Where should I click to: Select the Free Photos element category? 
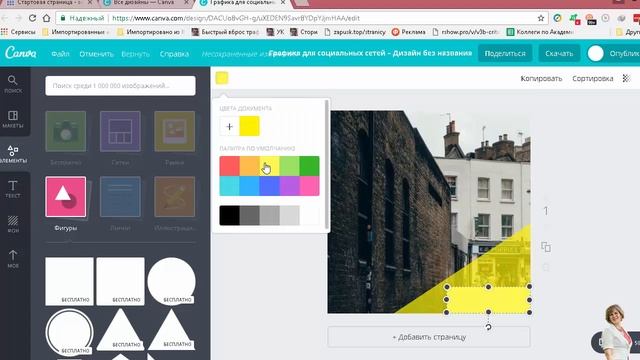click(x=66, y=131)
